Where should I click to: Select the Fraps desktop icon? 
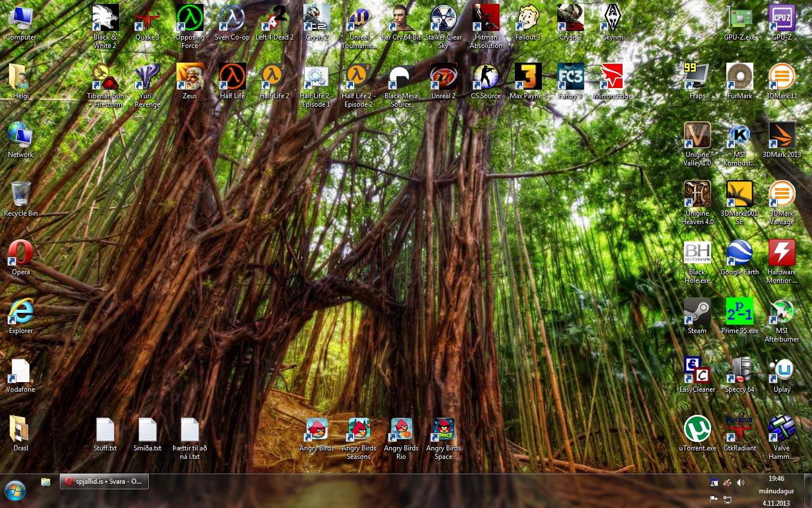click(x=697, y=78)
